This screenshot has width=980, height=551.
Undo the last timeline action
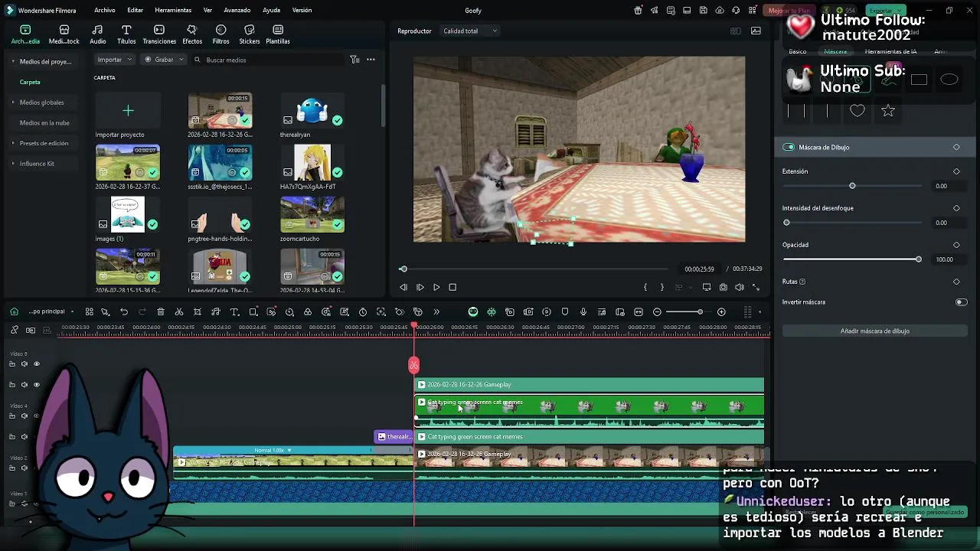[124, 311]
